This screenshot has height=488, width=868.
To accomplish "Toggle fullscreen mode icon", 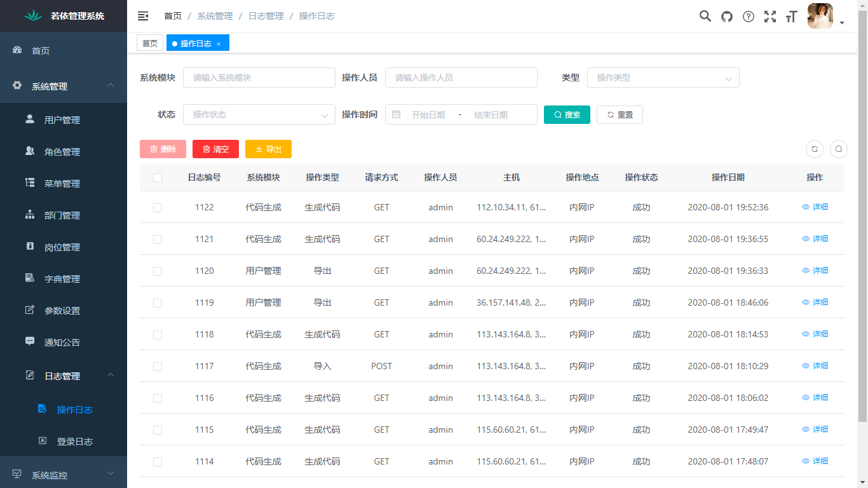I will tap(770, 16).
